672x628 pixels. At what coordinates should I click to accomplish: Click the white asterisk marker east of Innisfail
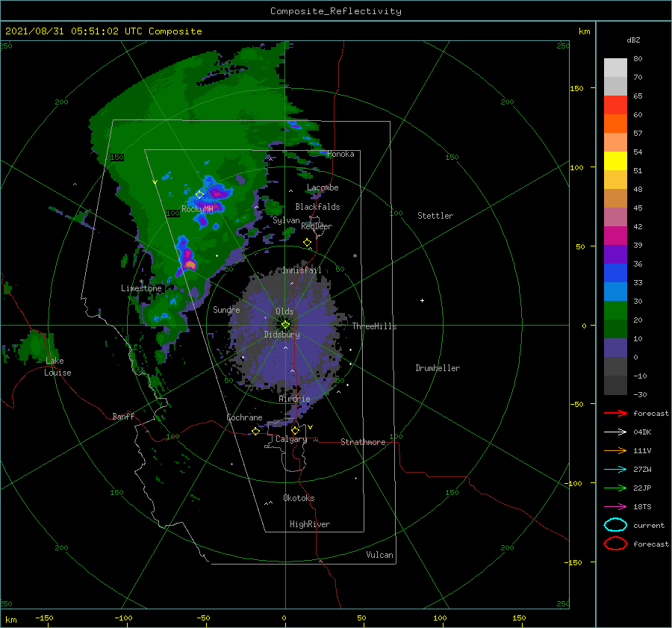pyautogui.click(x=355, y=256)
